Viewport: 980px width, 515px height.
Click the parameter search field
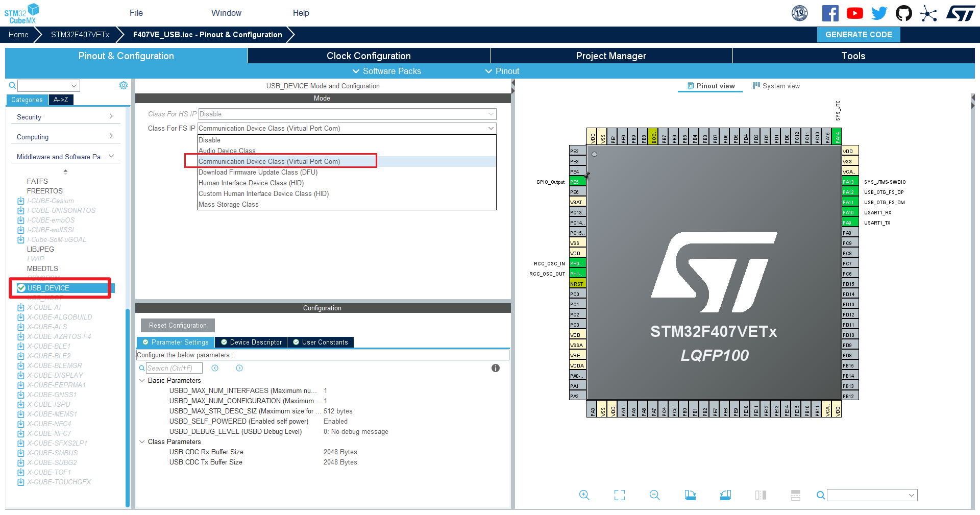pyautogui.click(x=174, y=368)
